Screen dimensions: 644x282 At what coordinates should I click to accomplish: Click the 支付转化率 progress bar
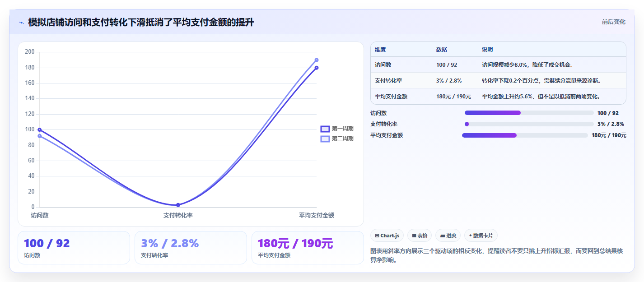coord(529,124)
